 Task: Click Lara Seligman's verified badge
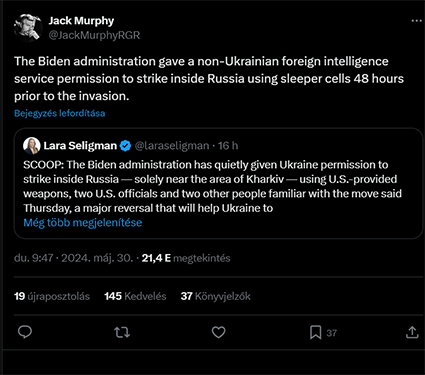click(x=125, y=146)
